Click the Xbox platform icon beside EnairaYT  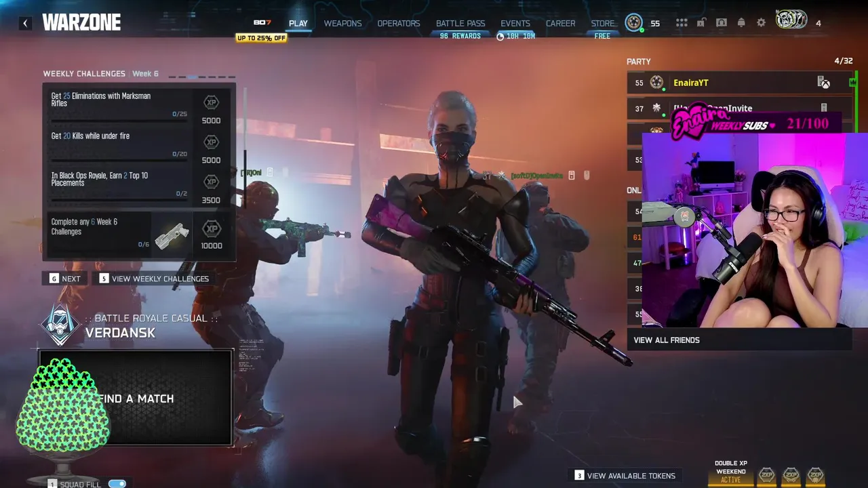(x=824, y=83)
